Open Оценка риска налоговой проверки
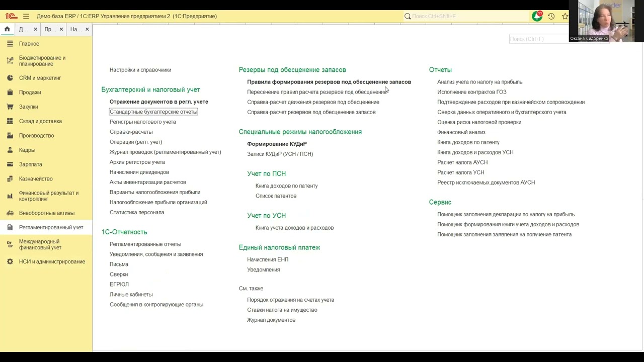Viewport: 644px width, 362px height. (479, 122)
